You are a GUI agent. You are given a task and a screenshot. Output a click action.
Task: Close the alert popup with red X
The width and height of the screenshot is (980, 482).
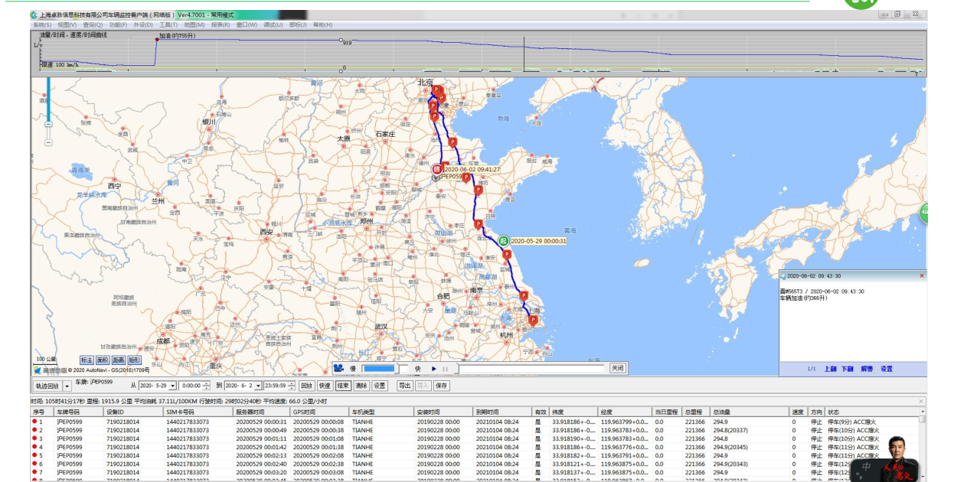tap(921, 275)
